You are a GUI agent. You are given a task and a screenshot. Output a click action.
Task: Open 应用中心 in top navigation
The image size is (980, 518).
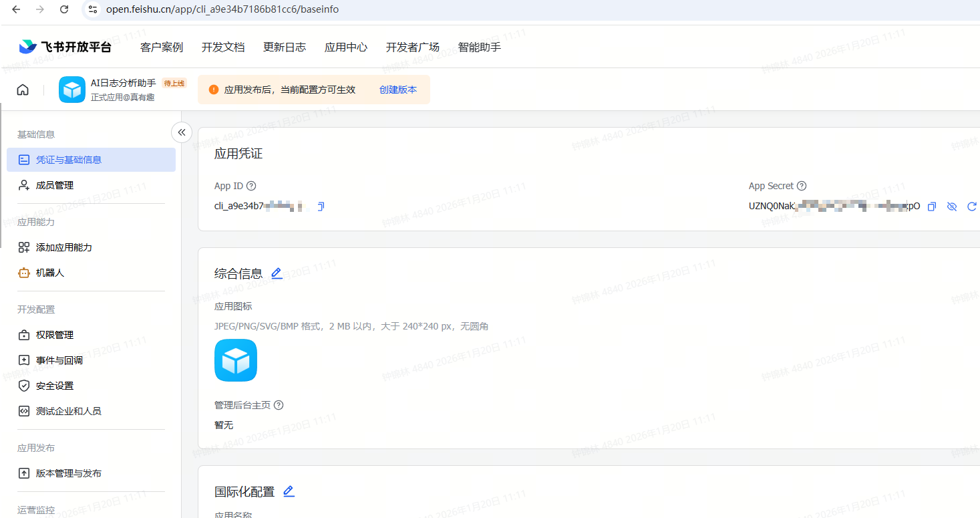[x=346, y=47]
